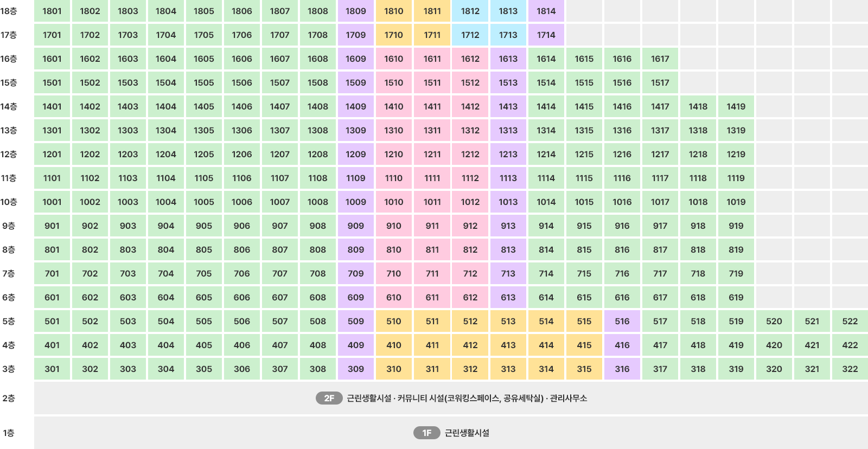Choose unit 316 purple cell
Image resolution: width=868 pixels, height=449 pixels.
click(x=622, y=369)
